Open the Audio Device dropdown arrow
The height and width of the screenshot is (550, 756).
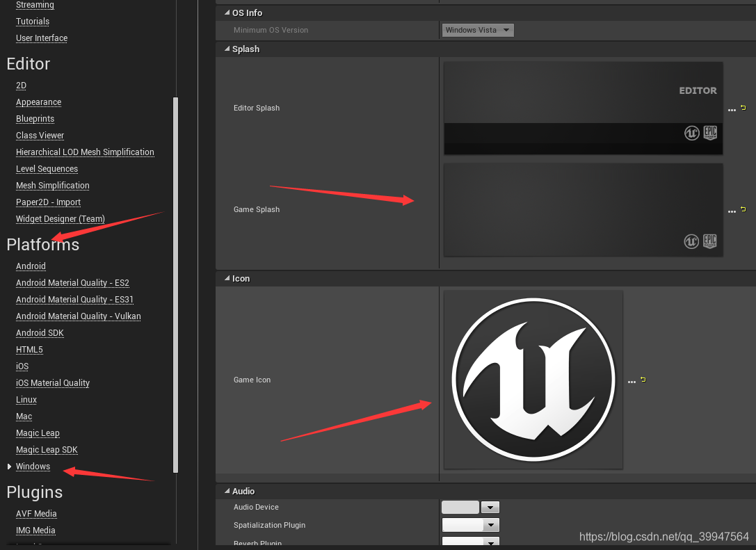coord(490,507)
